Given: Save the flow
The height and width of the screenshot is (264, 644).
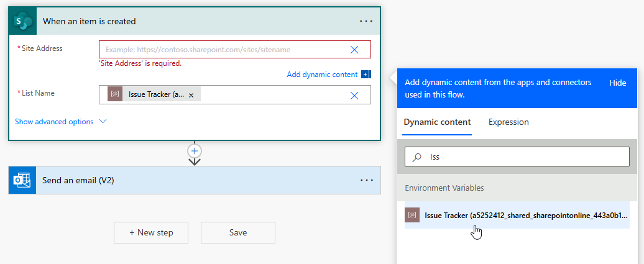Looking at the screenshot, I should point(238,232).
